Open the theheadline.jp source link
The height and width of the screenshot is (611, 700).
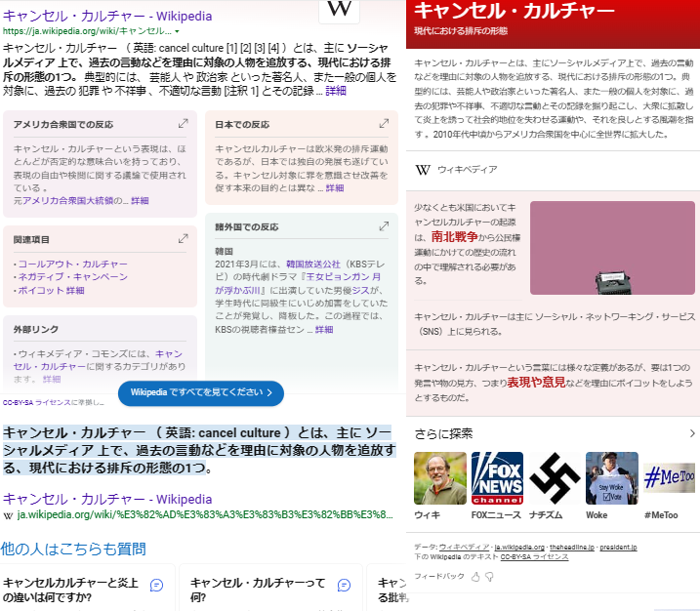click(x=572, y=548)
